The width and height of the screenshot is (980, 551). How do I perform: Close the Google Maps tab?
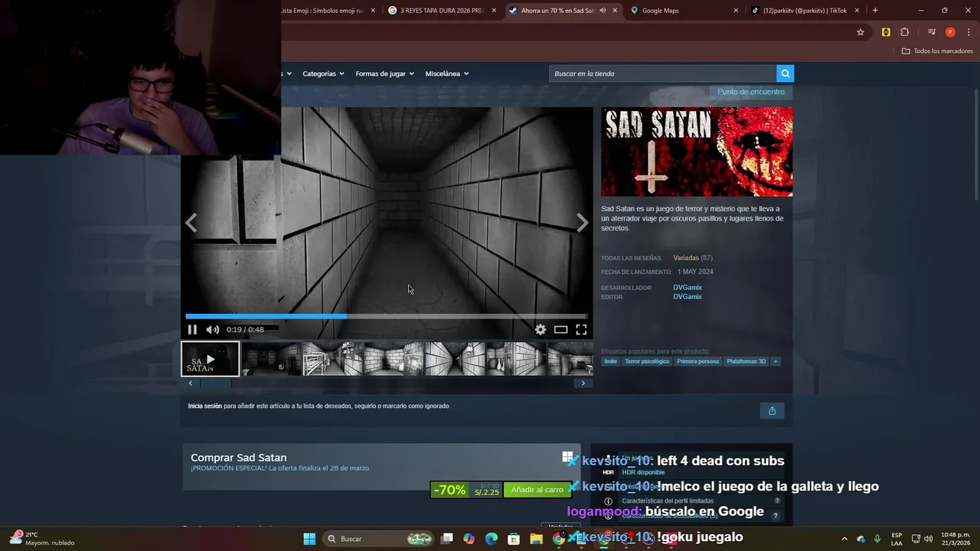[x=736, y=11]
